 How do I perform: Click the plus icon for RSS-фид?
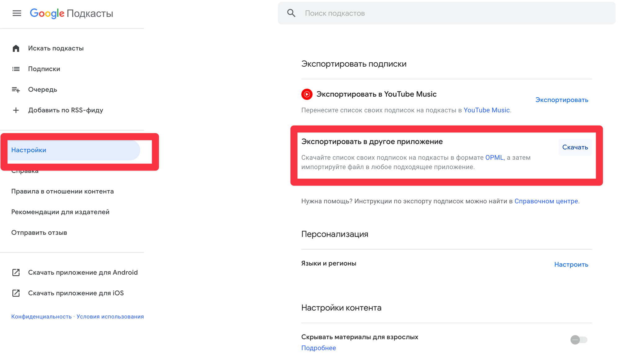[16, 110]
